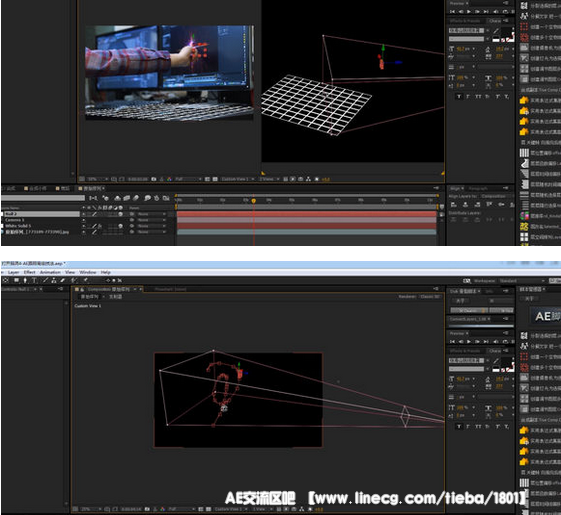Toggle loop option in upper Preview panel
The image size is (561, 515).
tap(505, 11)
